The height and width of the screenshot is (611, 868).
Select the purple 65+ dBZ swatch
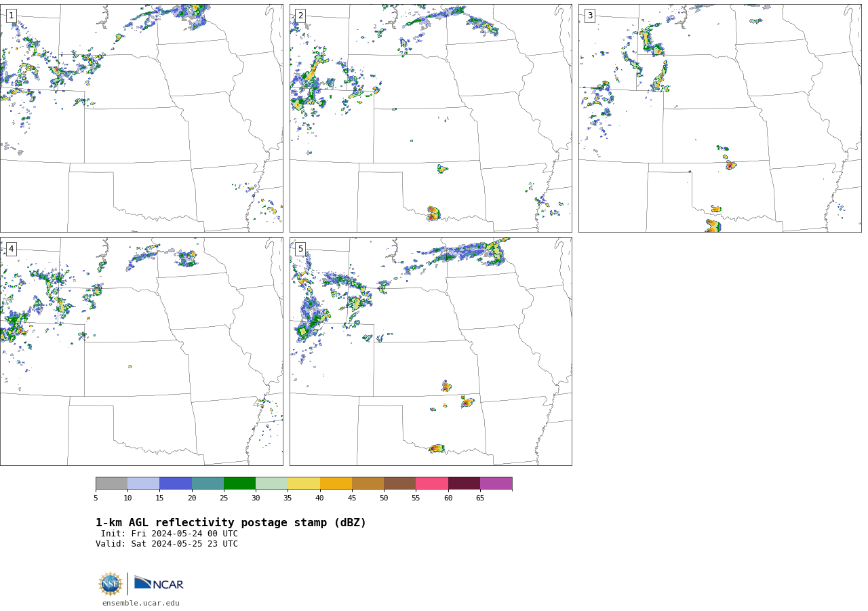pos(496,483)
